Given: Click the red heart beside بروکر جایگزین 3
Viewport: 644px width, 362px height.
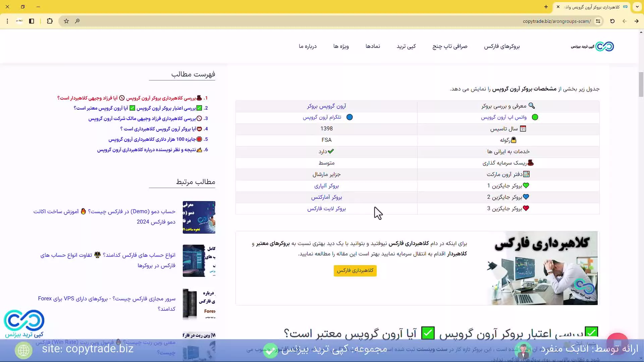Looking at the screenshot, I should pos(526,208).
